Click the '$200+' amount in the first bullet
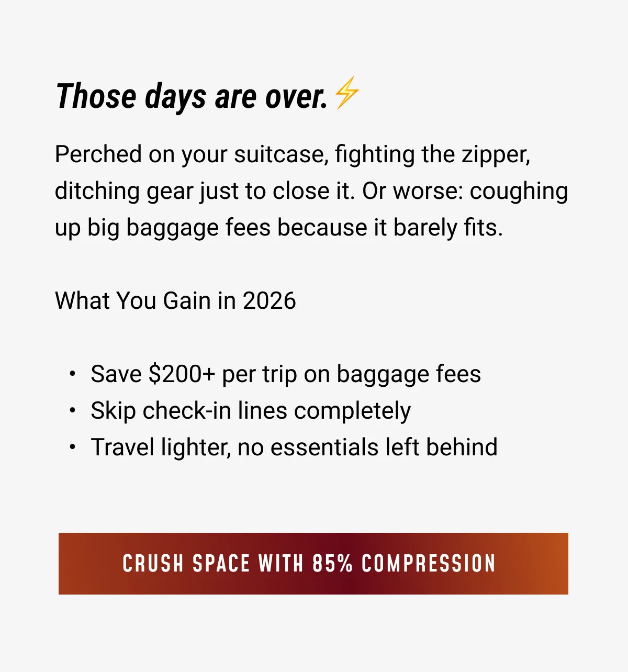Image resolution: width=628 pixels, height=672 pixels. [182, 374]
